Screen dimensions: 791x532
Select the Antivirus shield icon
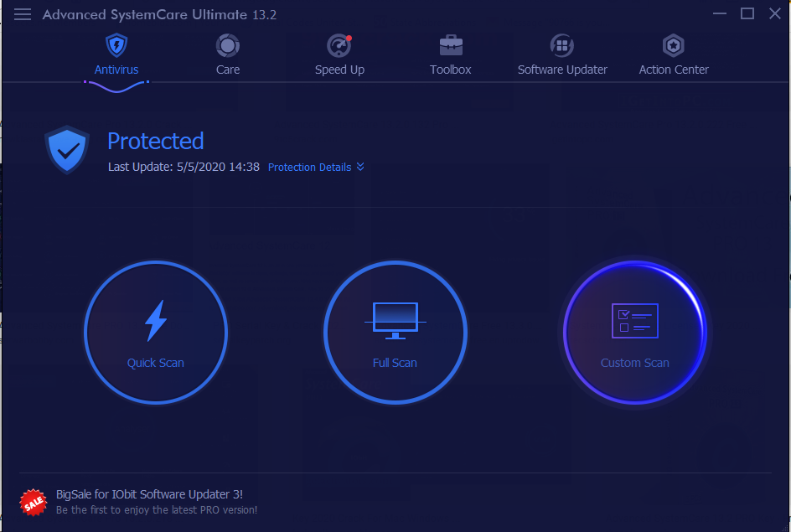116,45
